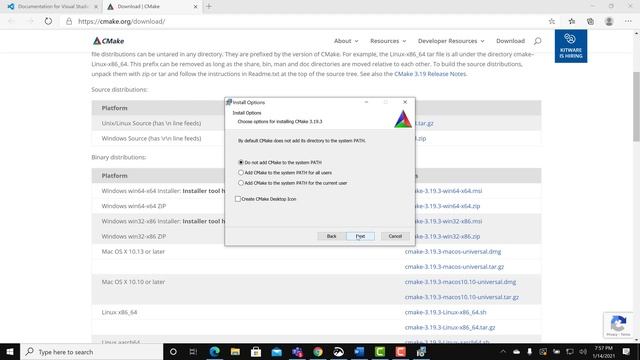
Task: Click Next in Install Options dialog
Action: (360, 236)
